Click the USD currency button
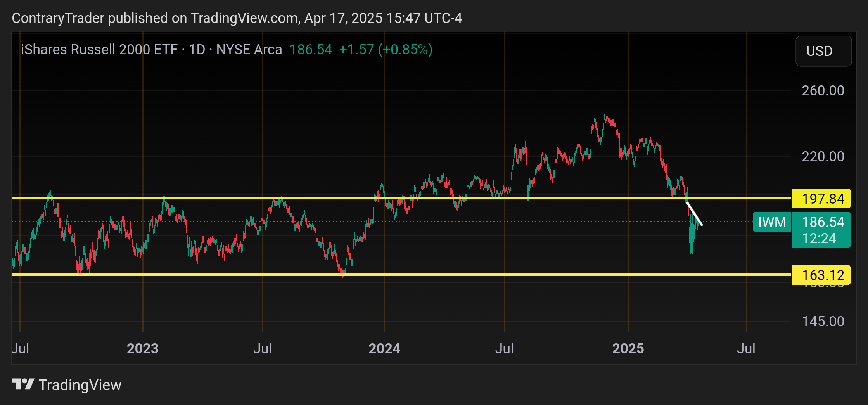 point(823,51)
